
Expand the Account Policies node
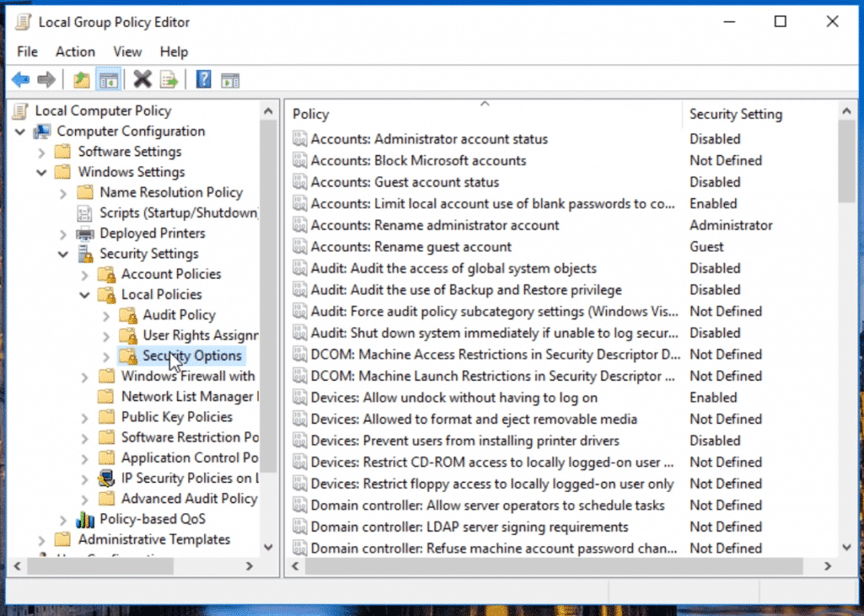[x=84, y=274]
